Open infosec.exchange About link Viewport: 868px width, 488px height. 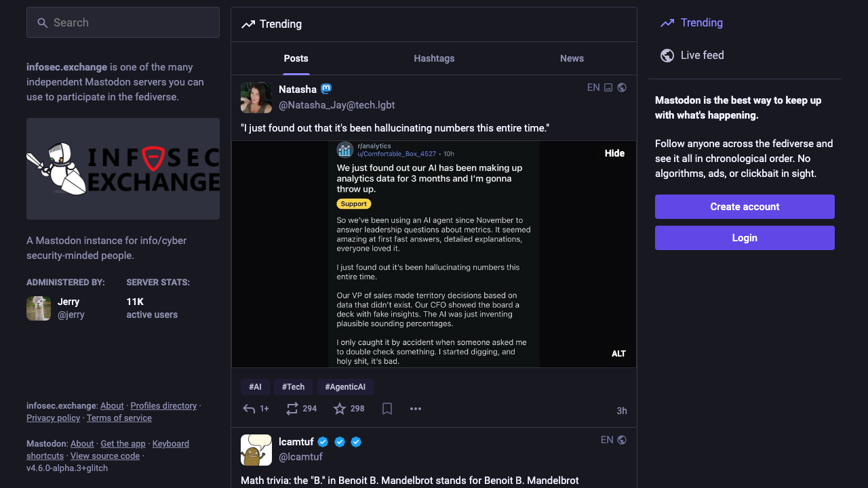click(x=112, y=406)
